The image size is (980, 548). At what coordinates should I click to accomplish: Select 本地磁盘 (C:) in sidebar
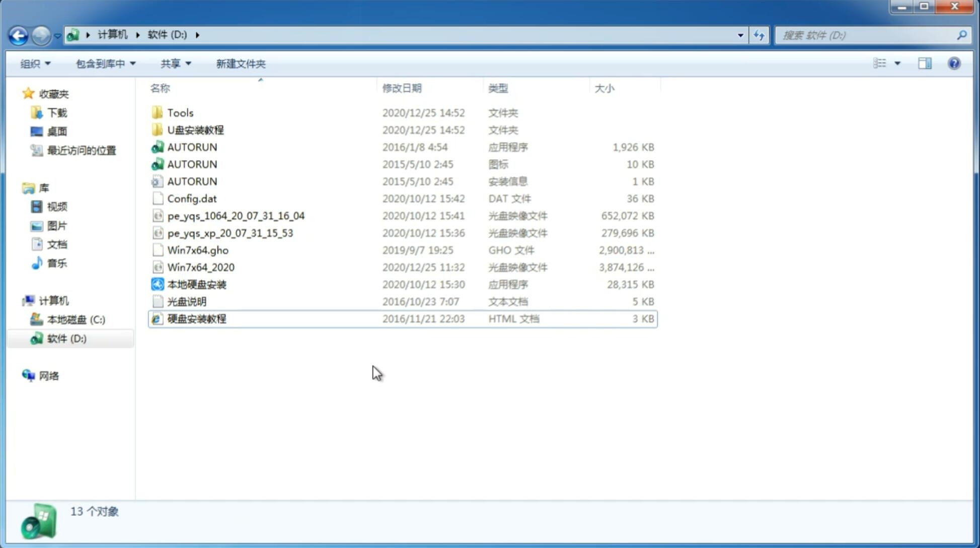[76, 320]
